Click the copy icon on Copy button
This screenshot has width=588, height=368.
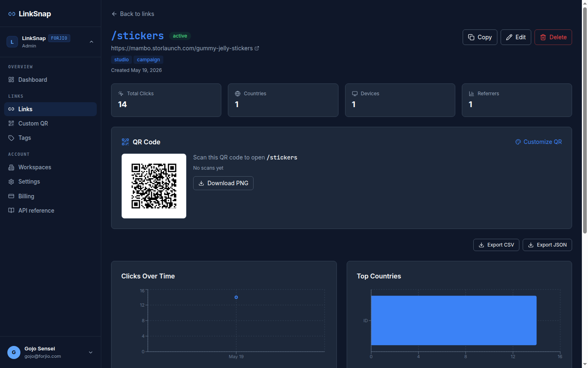pos(471,37)
